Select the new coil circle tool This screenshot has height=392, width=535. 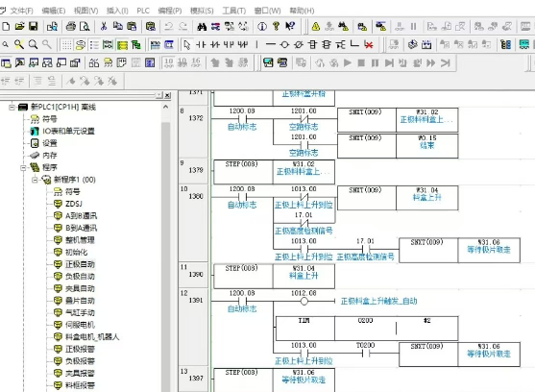[284, 45]
